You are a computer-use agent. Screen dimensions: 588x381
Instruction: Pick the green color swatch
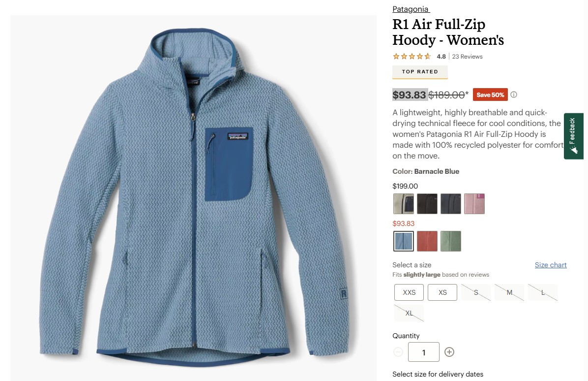(451, 241)
